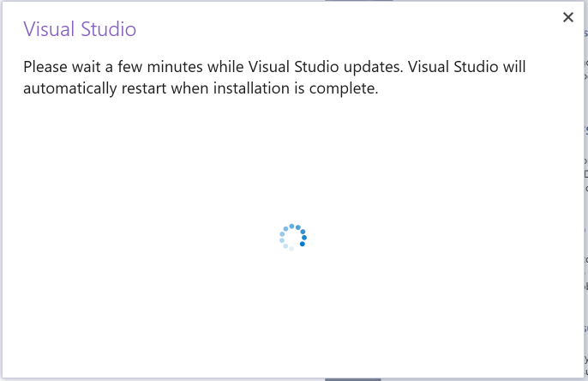This screenshot has height=381, width=588.
Task: Click the dark bar above the dialog
Action: 351,1
